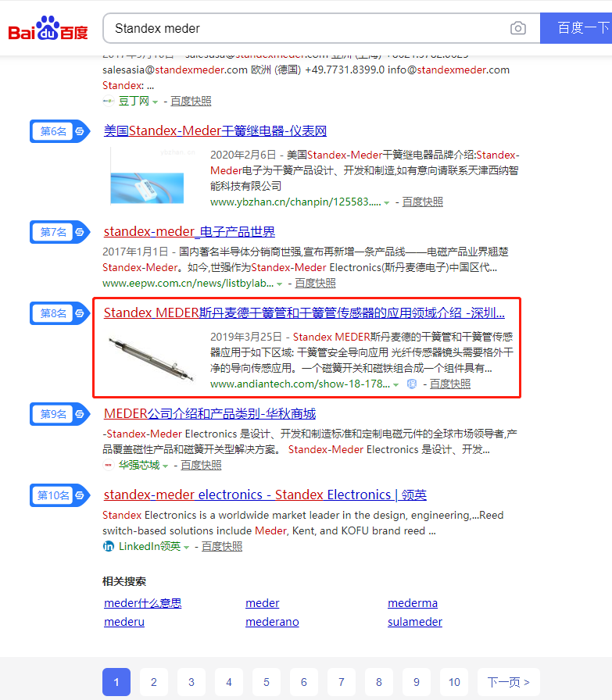This screenshot has height=700, width=612.
Task: Click the LinkedIn site favicon
Action: coord(108,547)
